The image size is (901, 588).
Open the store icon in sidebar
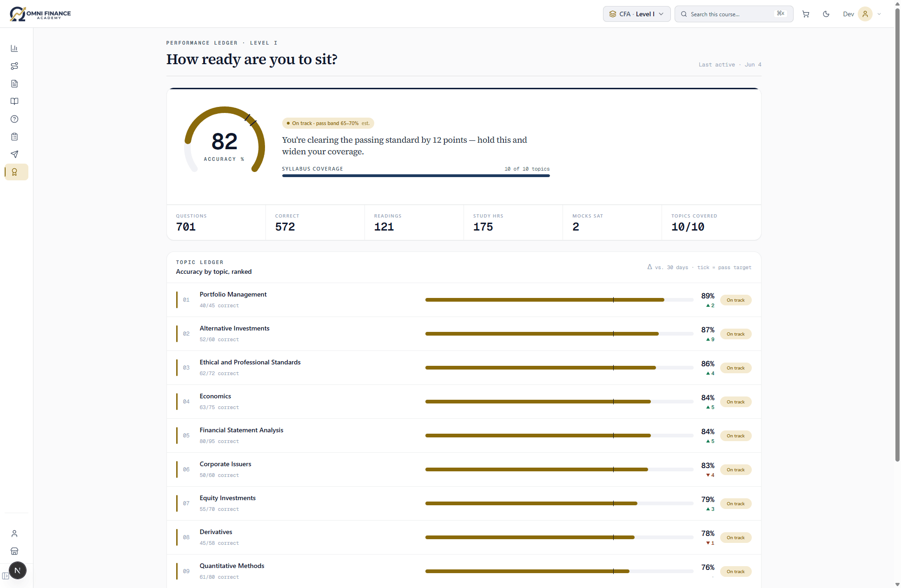[x=14, y=551]
